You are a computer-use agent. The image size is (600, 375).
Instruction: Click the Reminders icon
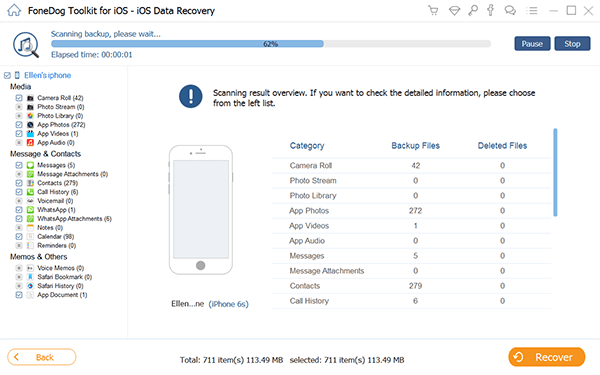coord(30,245)
